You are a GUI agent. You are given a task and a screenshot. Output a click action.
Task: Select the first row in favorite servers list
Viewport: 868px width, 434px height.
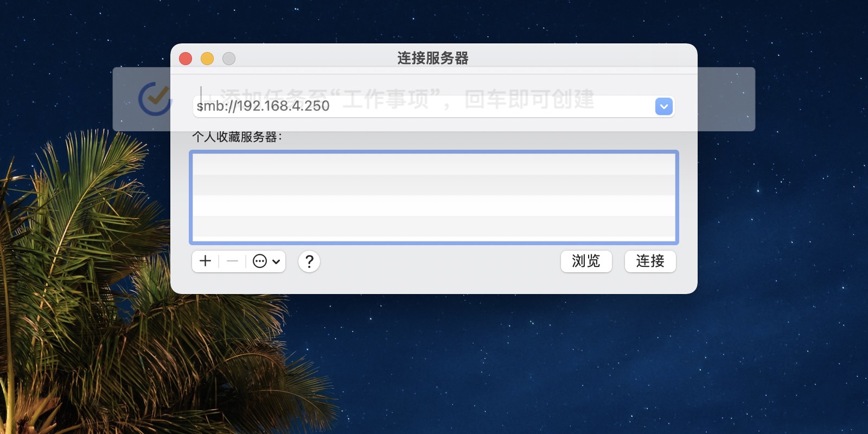click(x=434, y=164)
